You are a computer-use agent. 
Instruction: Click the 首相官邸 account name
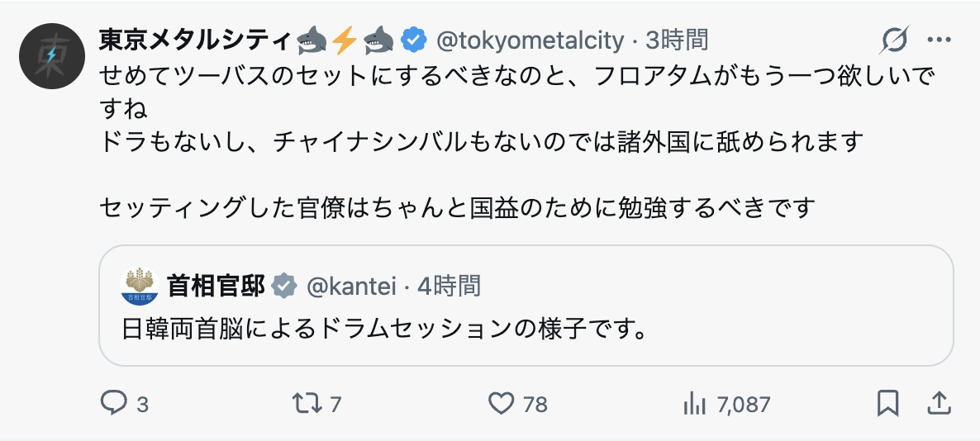pos(216,286)
